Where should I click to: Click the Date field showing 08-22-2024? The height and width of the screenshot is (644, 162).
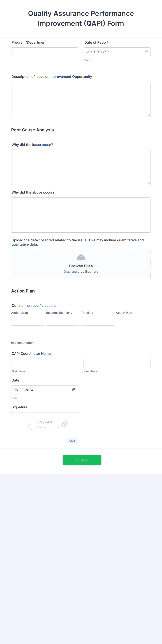click(x=40, y=390)
